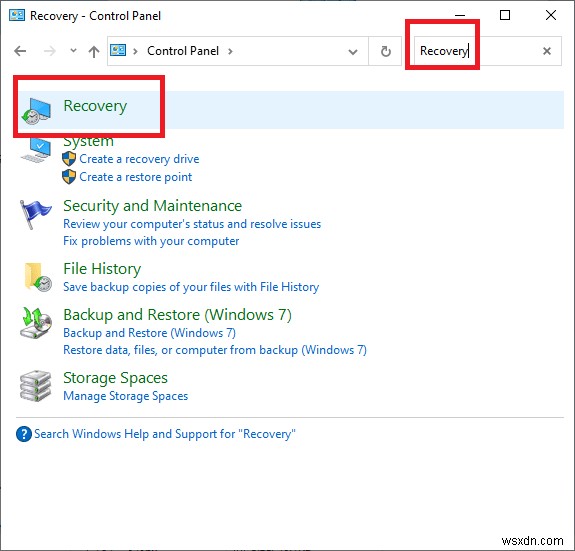Click the Control Panel breadcrumb text

pyautogui.click(x=183, y=51)
